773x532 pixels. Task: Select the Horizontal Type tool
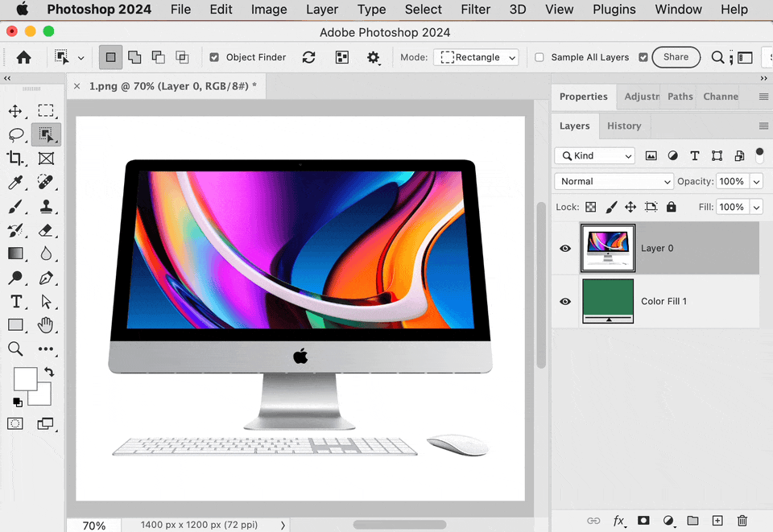[x=16, y=301]
